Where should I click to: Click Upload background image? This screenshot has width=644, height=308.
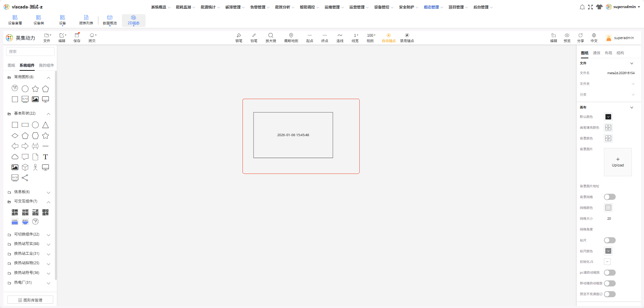point(618,162)
